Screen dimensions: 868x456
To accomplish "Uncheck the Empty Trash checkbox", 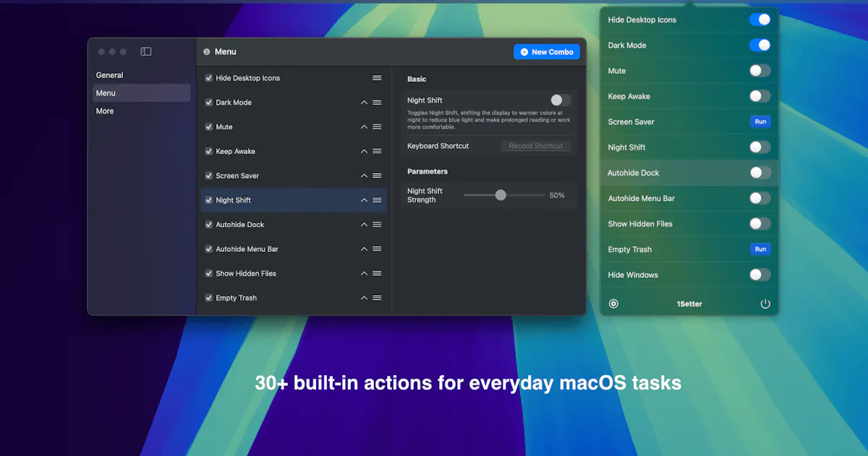I will [x=209, y=298].
